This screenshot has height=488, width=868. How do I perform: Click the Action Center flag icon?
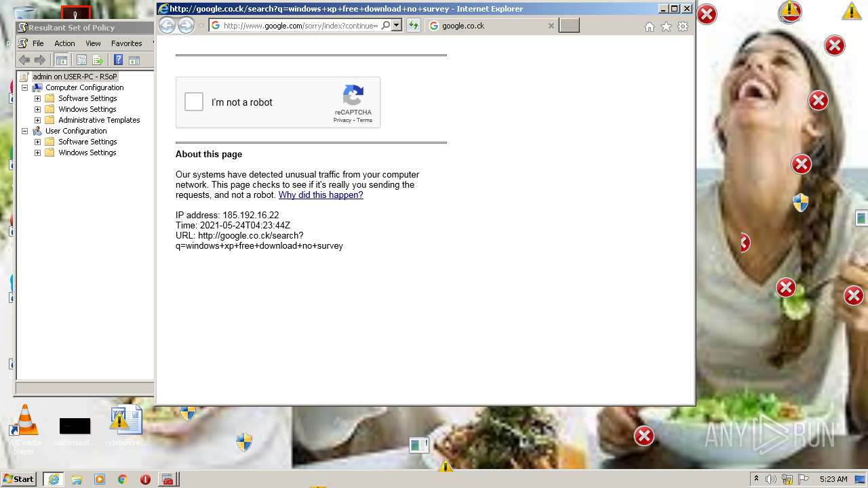[803, 479]
